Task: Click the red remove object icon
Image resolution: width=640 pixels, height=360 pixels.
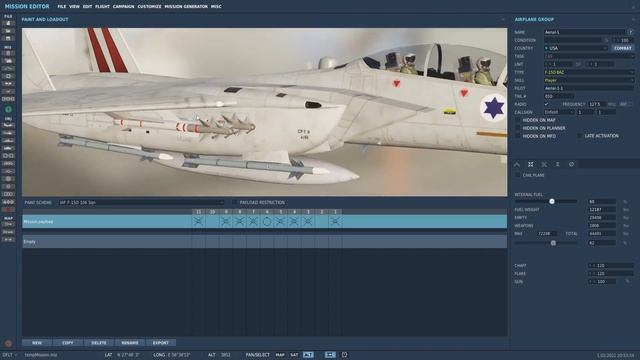Action: (8, 209)
